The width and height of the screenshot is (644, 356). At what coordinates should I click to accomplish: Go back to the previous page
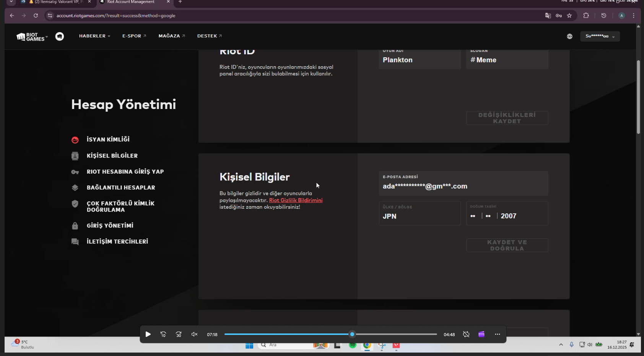pos(12,16)
